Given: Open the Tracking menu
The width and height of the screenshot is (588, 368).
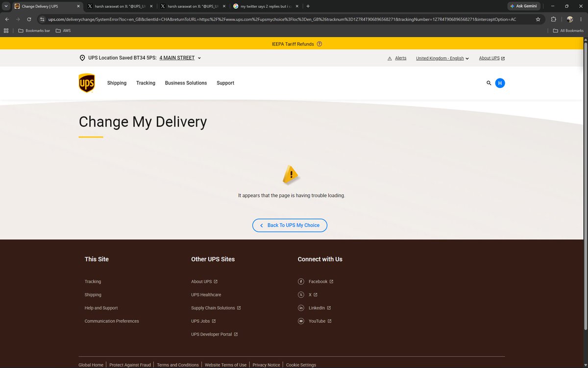Looking at the screenshot, I should click(x=146, y=83).
